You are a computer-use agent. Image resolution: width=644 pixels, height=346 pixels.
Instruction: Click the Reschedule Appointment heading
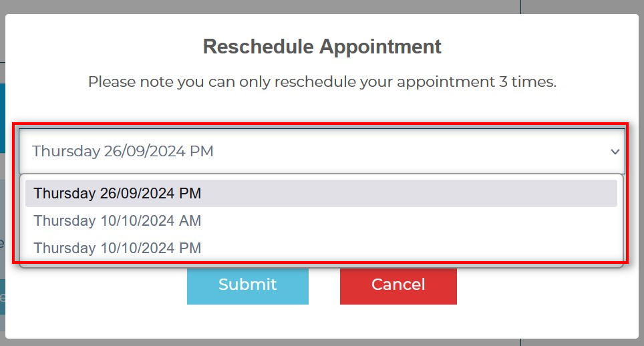click(x=321, y=47)
